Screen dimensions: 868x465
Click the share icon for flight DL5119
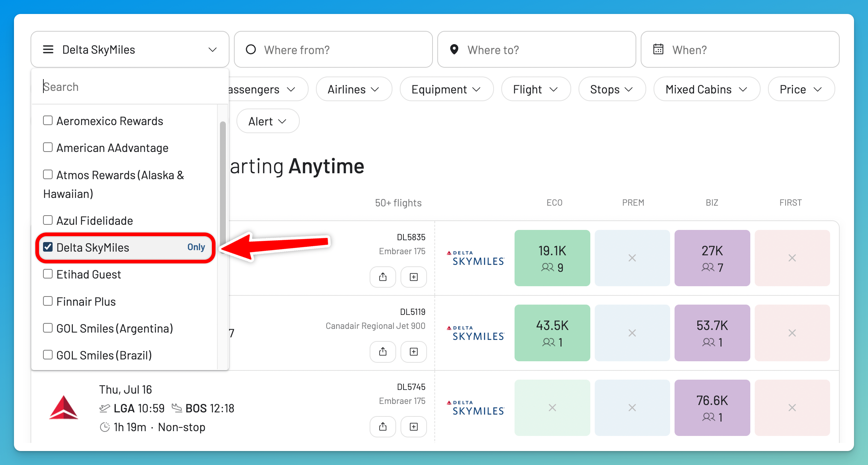(x=383, y=352)
